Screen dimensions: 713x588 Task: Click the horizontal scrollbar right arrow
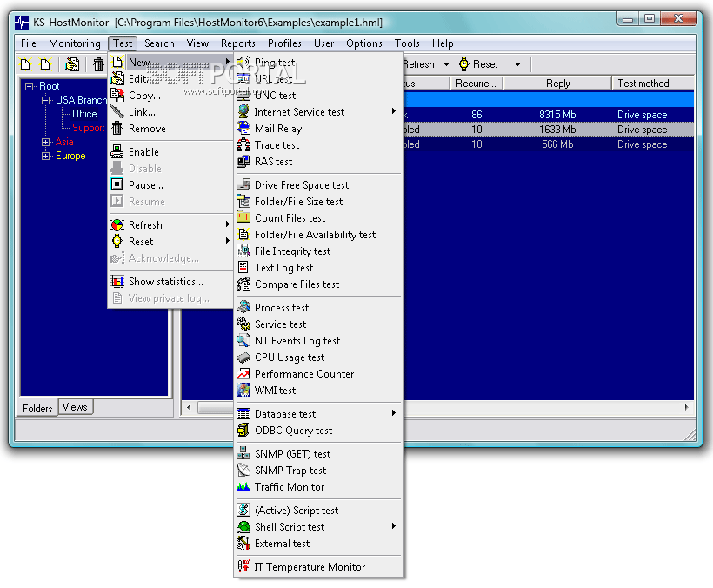(686, 407)
